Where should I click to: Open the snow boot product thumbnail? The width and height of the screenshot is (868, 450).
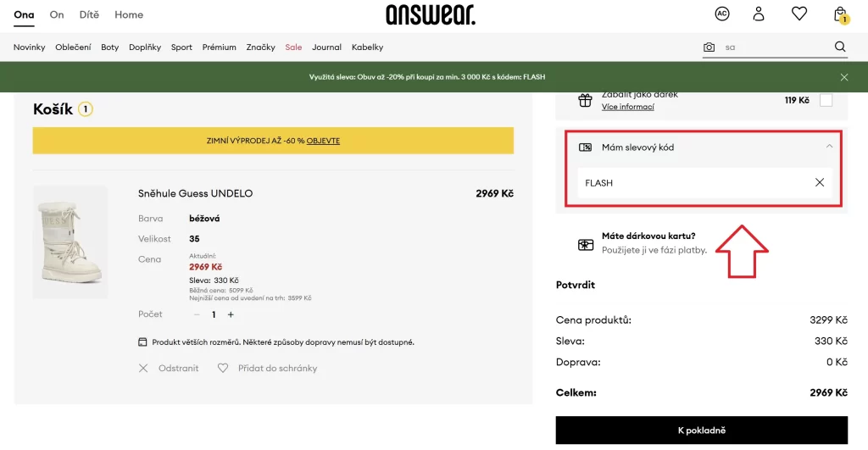[x=70, y=242]
